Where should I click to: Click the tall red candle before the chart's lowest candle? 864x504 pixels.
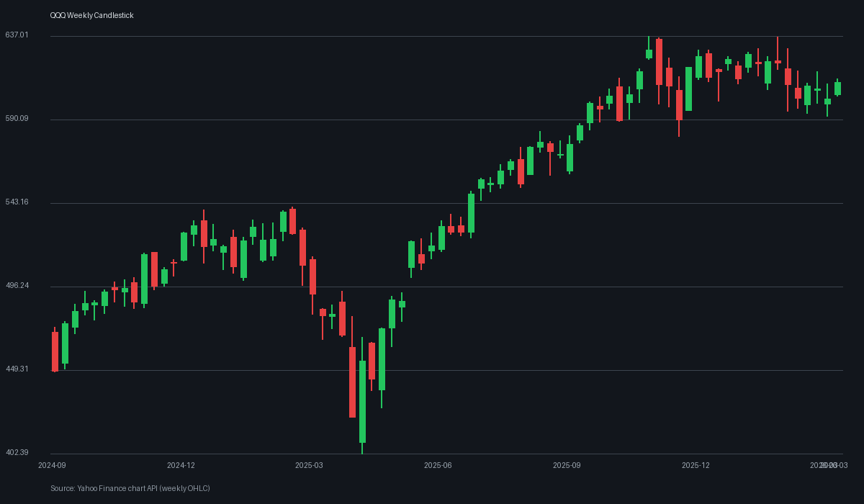[x=352, y=382]
